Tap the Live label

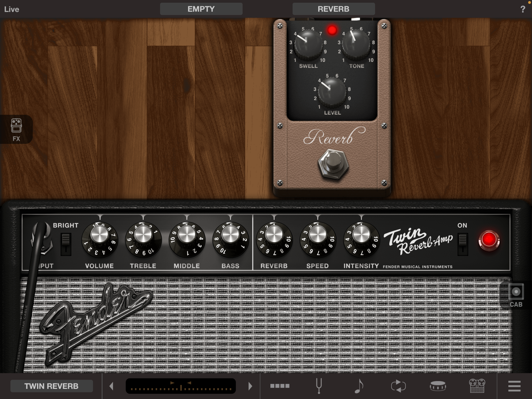coord(12,9)
